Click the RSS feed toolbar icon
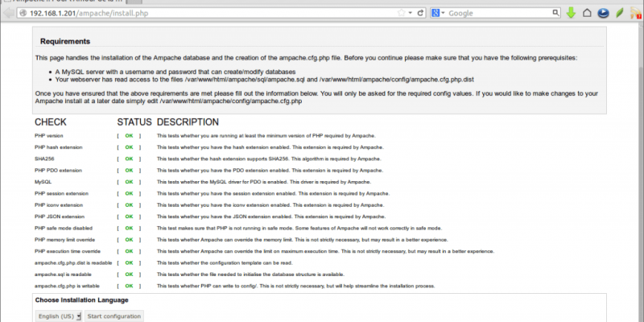Image resolution: width=644 pixels, height=322 pixels. coord(636,13)
